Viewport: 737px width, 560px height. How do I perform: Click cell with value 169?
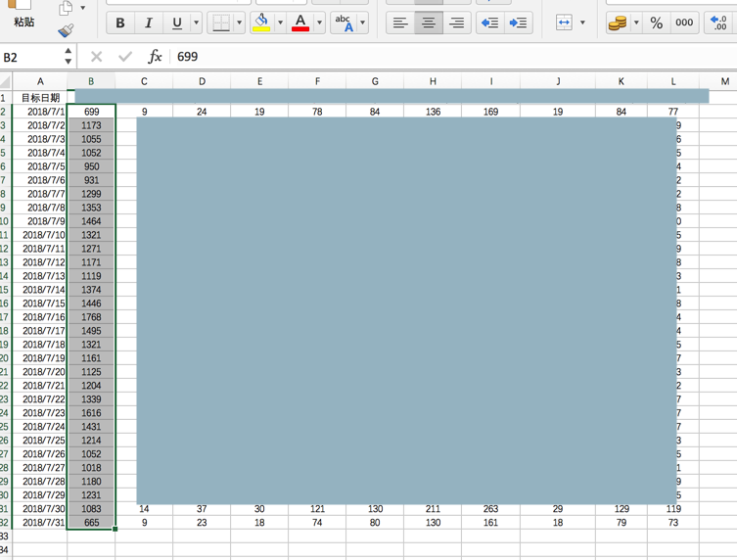[490, 112]
